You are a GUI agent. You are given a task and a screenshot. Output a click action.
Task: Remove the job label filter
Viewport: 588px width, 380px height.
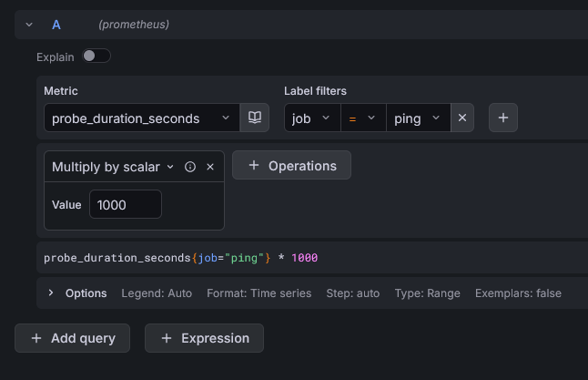click(462, 118)
